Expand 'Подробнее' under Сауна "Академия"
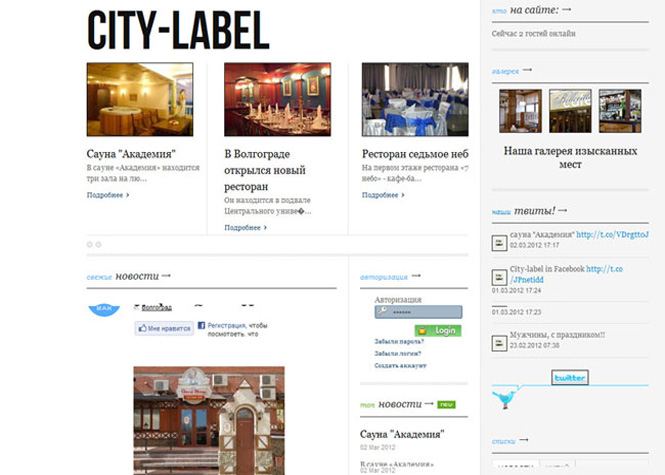 pos(107,195)
